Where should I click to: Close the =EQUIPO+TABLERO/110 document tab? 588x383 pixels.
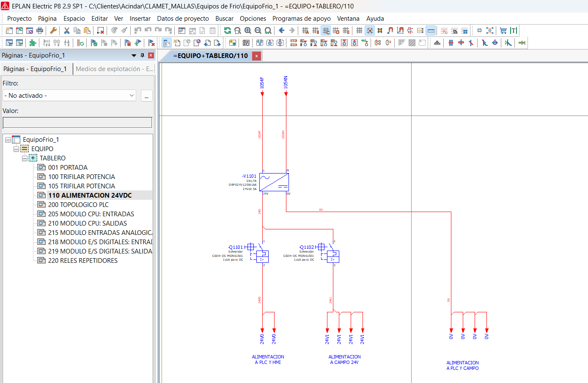256,56
